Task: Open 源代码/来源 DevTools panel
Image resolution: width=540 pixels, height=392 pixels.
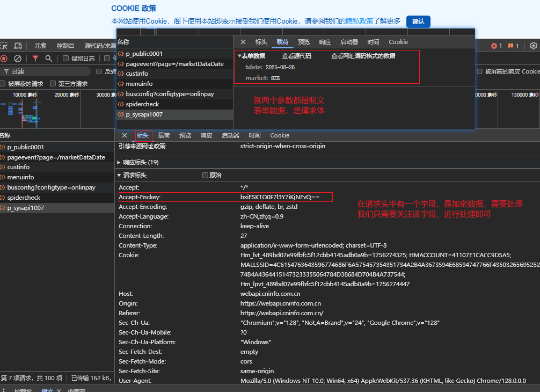Action: (x=100, y=46)
